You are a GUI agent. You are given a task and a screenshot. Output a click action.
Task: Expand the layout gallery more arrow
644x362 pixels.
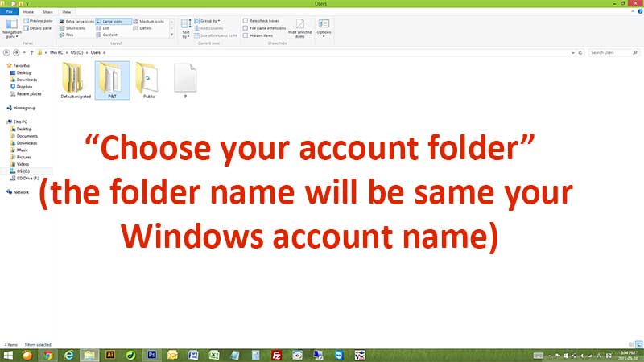[171, 35]
